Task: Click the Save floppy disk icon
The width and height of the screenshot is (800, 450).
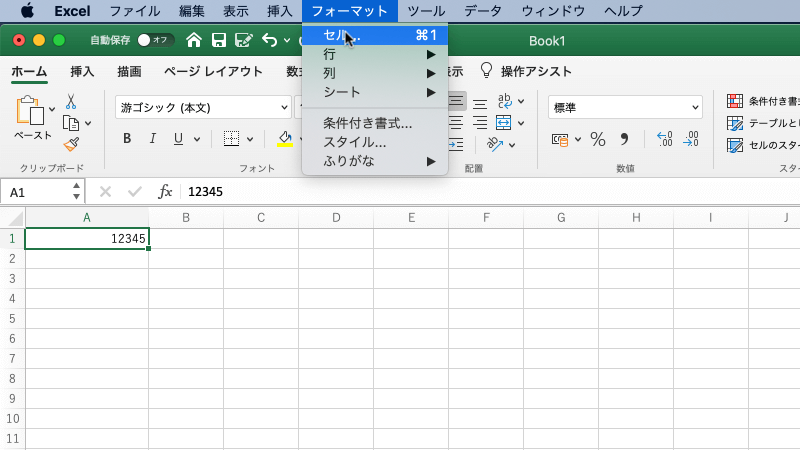Action: coord(219,40)
